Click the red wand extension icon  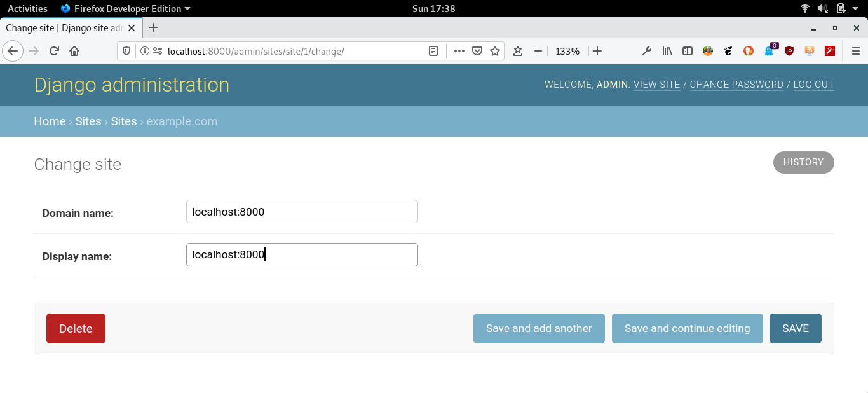coord(830,51)
